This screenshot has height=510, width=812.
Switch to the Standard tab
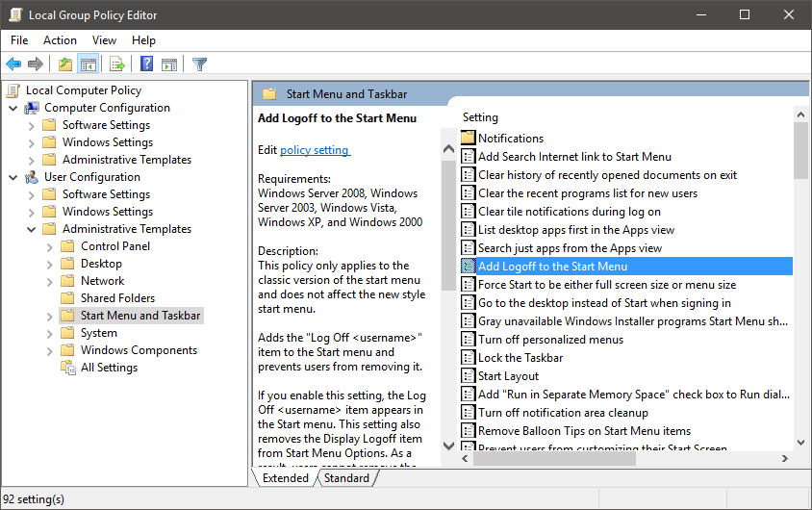[x=346, y=478]
